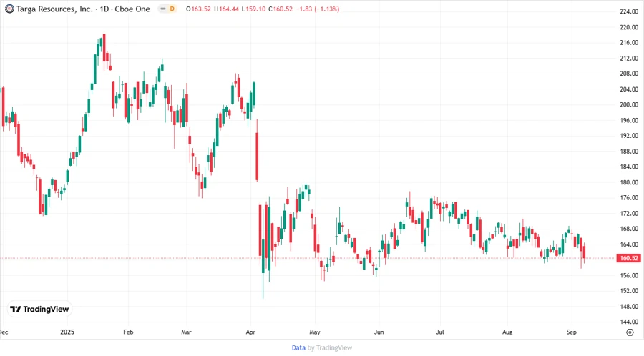Click the 168.00 price axis label
The image size is (644, 356).
629,229
